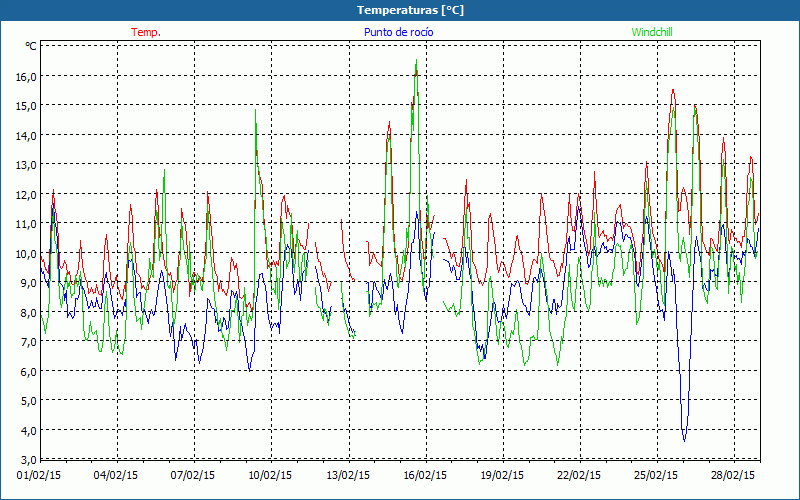The width and height of the screenshot is (800, 500).
Task: Click the 16/02/15 date label
Action: pyautogui.click(x=424, y=475)
